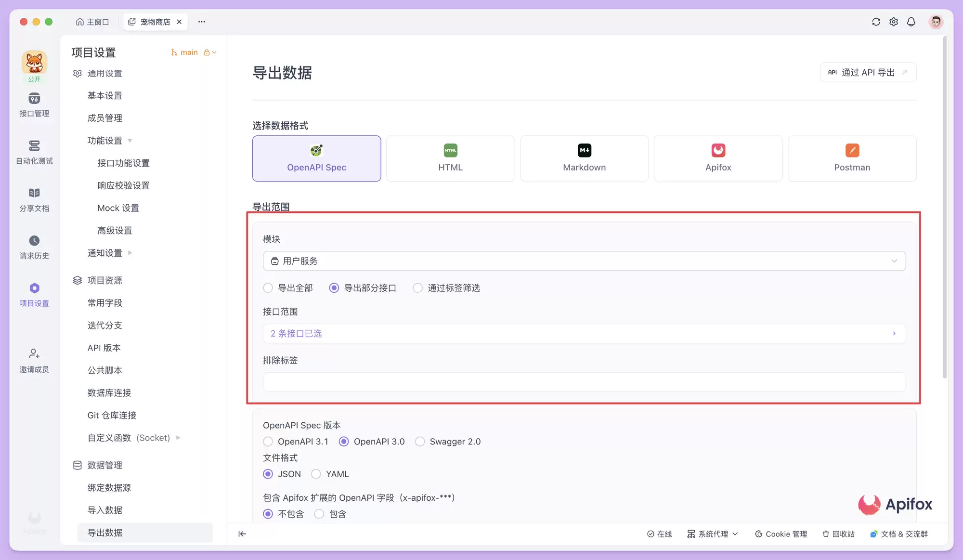This screenshot has width=963, height=560.
Task: Switch to the 主窗口 tab
Action: pyautogui.click(x=92, y=22)
